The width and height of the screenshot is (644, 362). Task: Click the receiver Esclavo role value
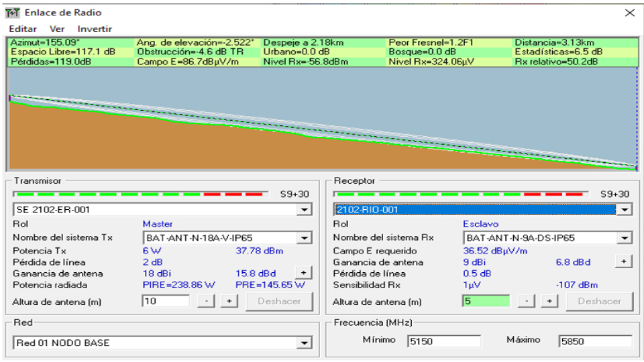pos(480,224)
